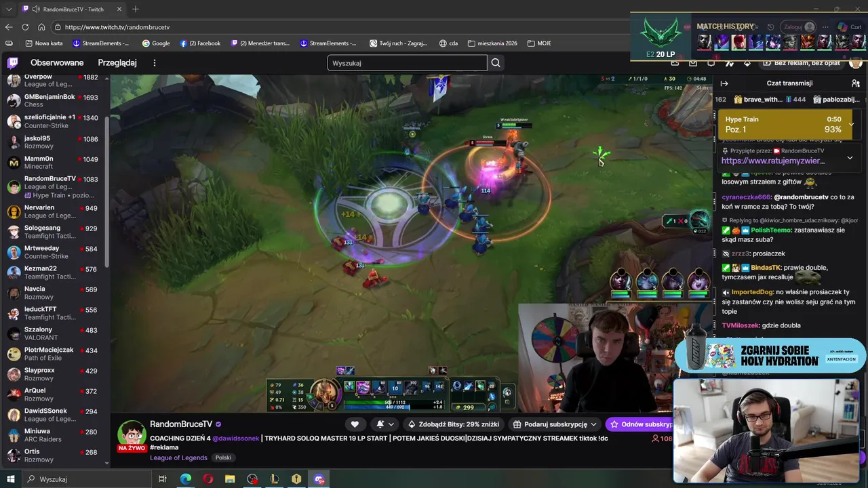Image resolution: width=868 pixels, height=488 pixels.
Task: Click the Twitch search magnifier button
Action: [x=496, y=63]
